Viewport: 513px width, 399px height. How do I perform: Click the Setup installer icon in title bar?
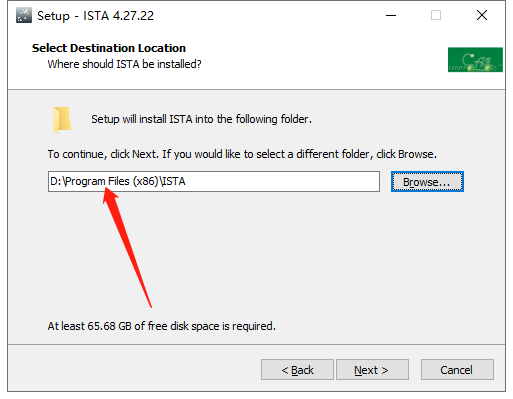(x=24, y=15)
